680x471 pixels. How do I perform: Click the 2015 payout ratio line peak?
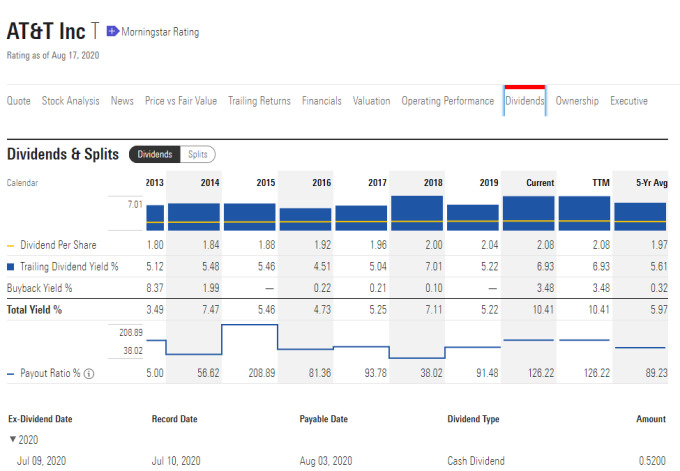250,324
